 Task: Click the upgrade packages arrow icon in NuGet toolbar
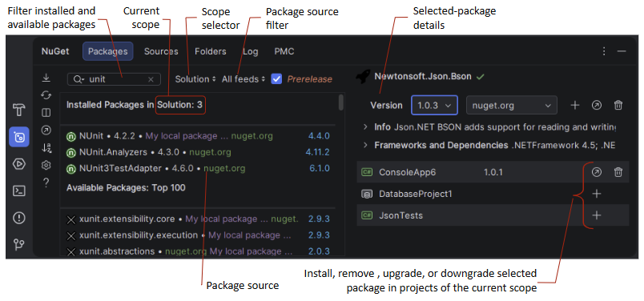(46, 130)
